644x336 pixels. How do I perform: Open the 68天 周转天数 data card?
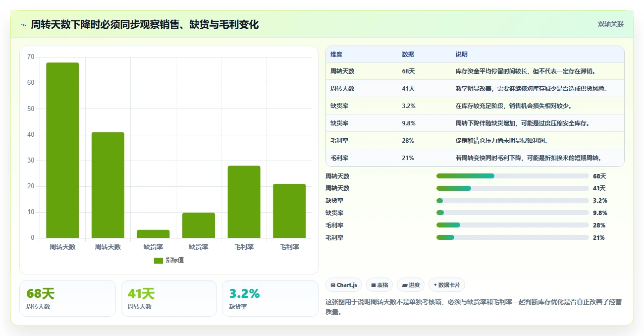pyautogui.click(x=67, y=298)
